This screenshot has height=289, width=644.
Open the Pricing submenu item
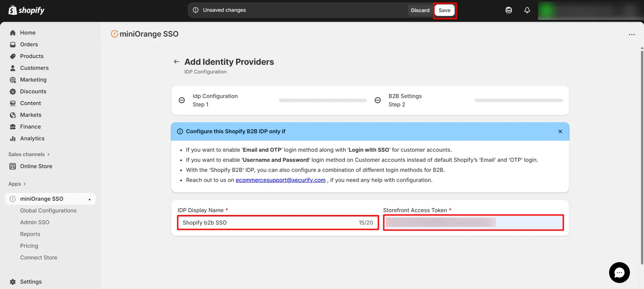29,246
